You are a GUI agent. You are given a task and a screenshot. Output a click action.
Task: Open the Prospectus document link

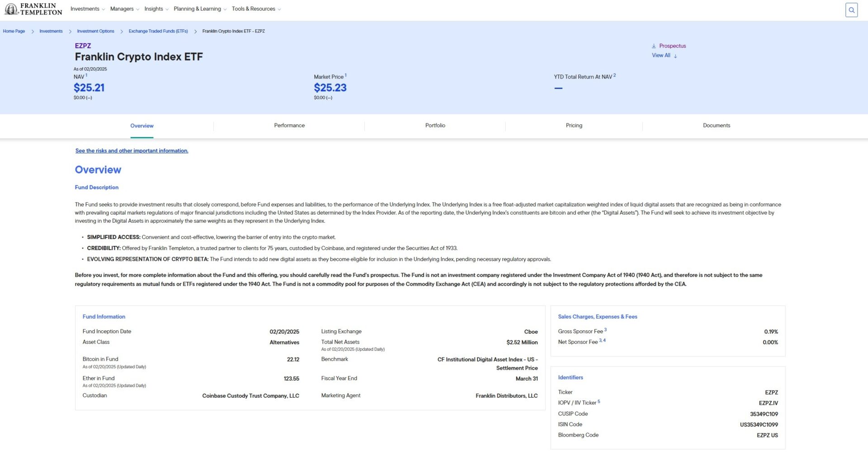(x=672, y=46)
